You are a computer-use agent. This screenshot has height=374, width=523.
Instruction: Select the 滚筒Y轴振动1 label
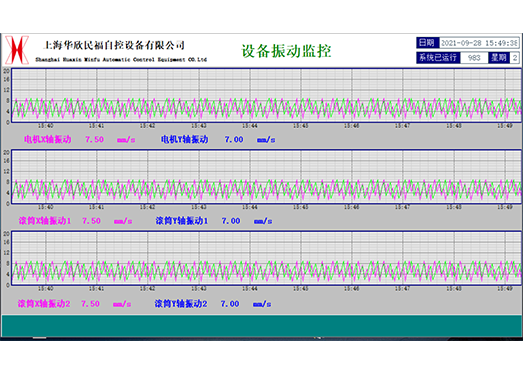[182, 221]
